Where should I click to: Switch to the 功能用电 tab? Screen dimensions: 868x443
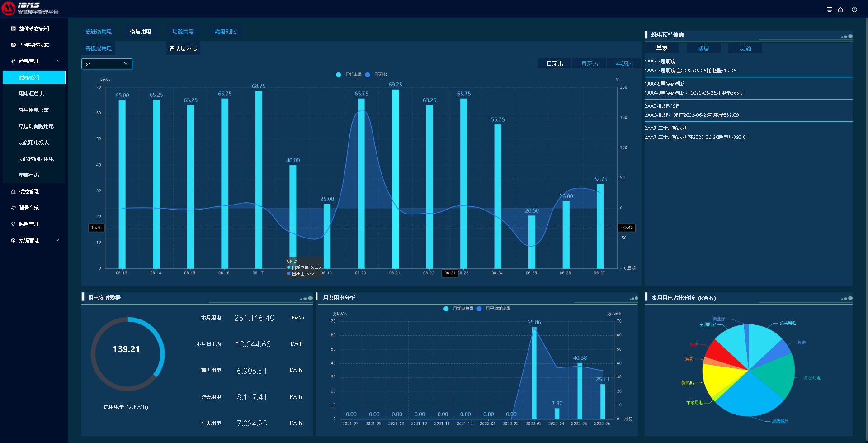183,32
